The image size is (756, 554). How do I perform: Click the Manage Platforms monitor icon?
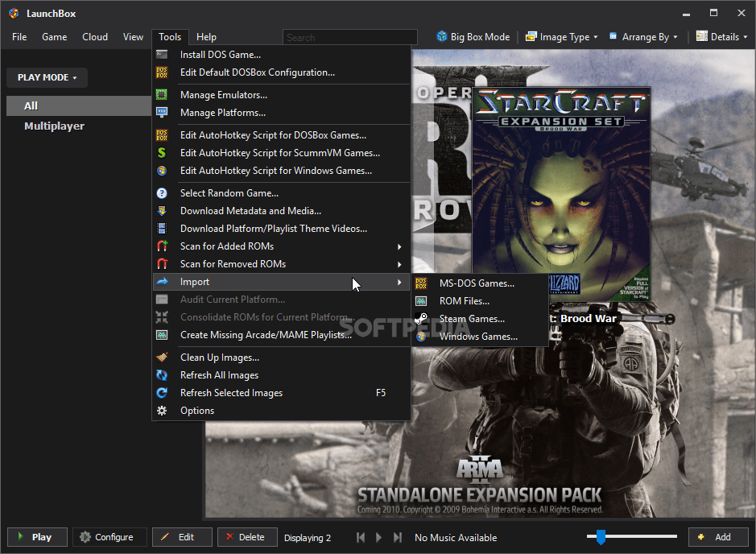[x=162, y=113]
